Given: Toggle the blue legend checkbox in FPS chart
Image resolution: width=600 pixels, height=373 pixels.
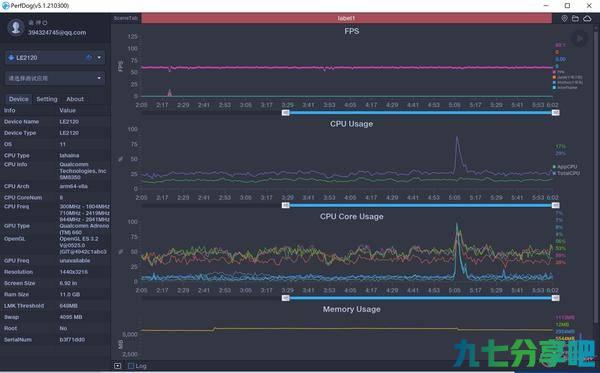Looking at the screenshot, I should click(554, 82).
